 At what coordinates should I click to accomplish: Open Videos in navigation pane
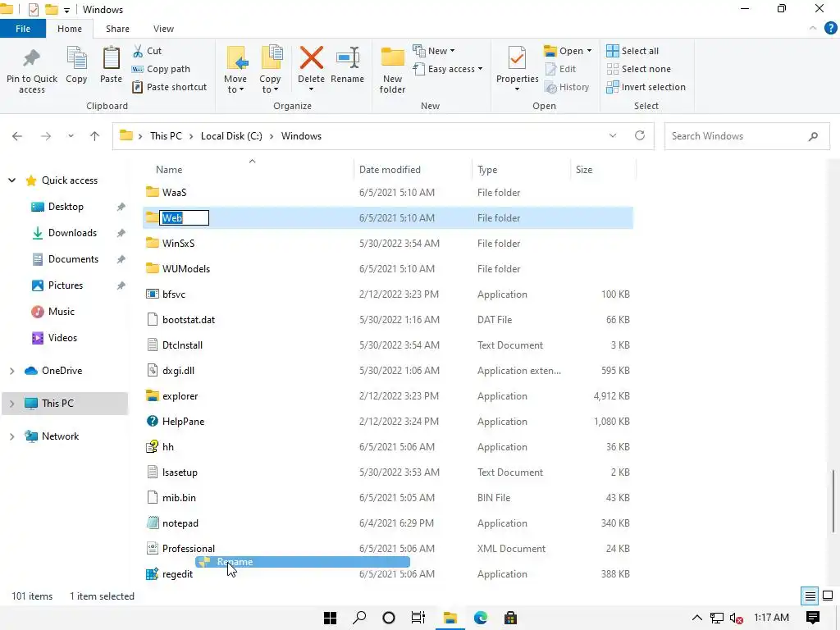[62, 338]
